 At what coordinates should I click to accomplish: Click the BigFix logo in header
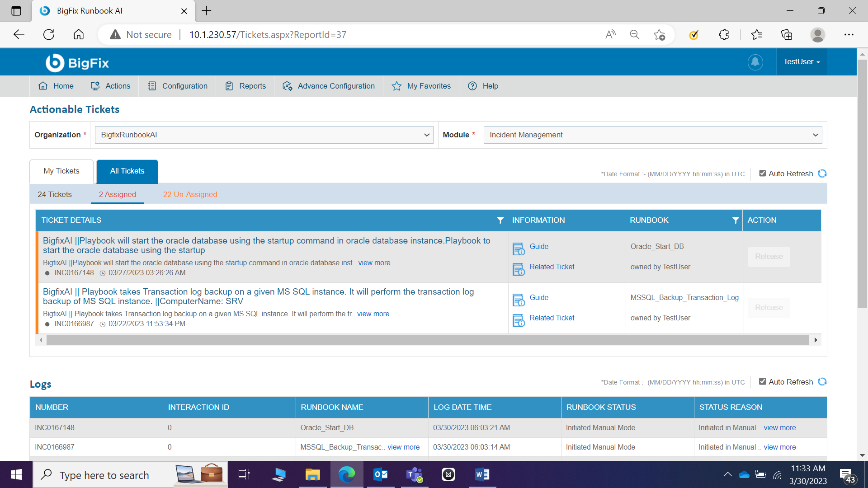coord(77,63)
